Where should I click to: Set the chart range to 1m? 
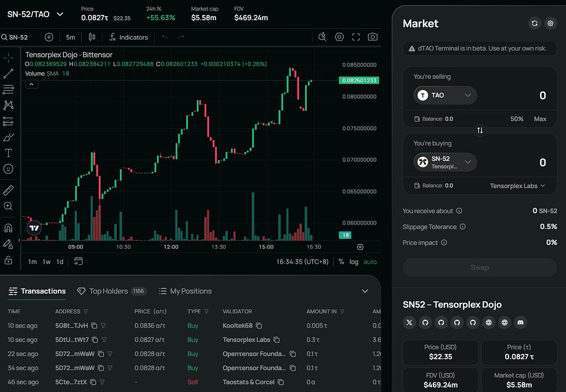[33, 262]
